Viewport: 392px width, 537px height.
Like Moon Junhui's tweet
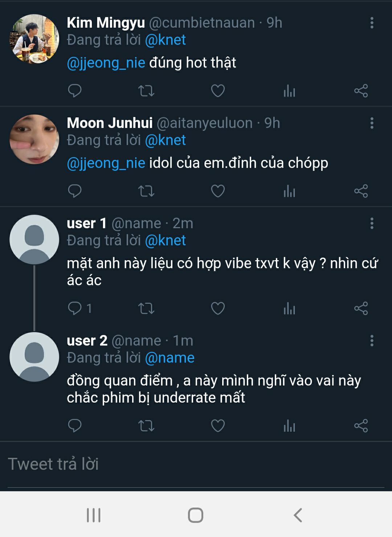218,191
